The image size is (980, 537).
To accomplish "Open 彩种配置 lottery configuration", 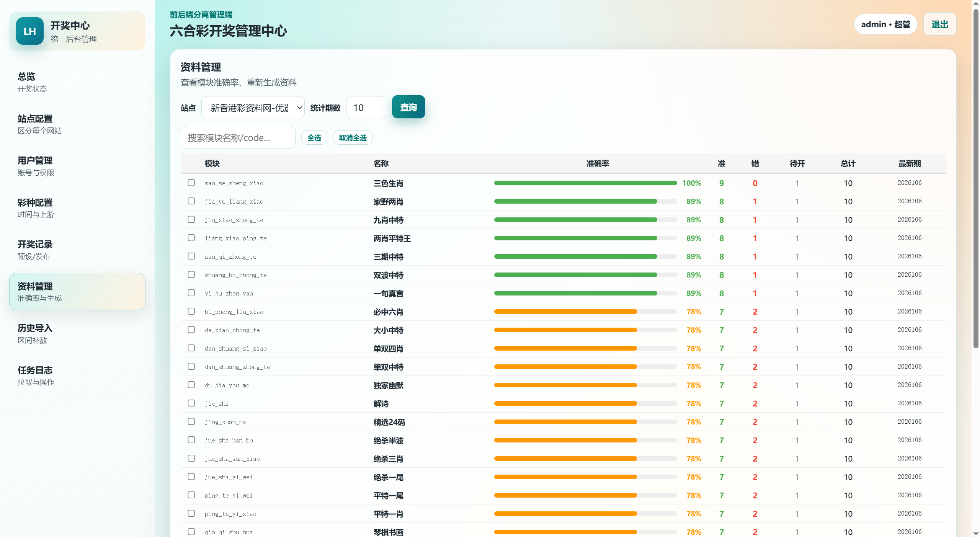I will click(x=77, y=208).
